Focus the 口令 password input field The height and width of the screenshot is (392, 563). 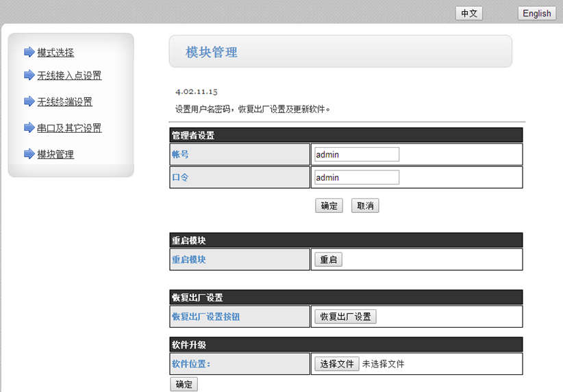click(356, 178)
